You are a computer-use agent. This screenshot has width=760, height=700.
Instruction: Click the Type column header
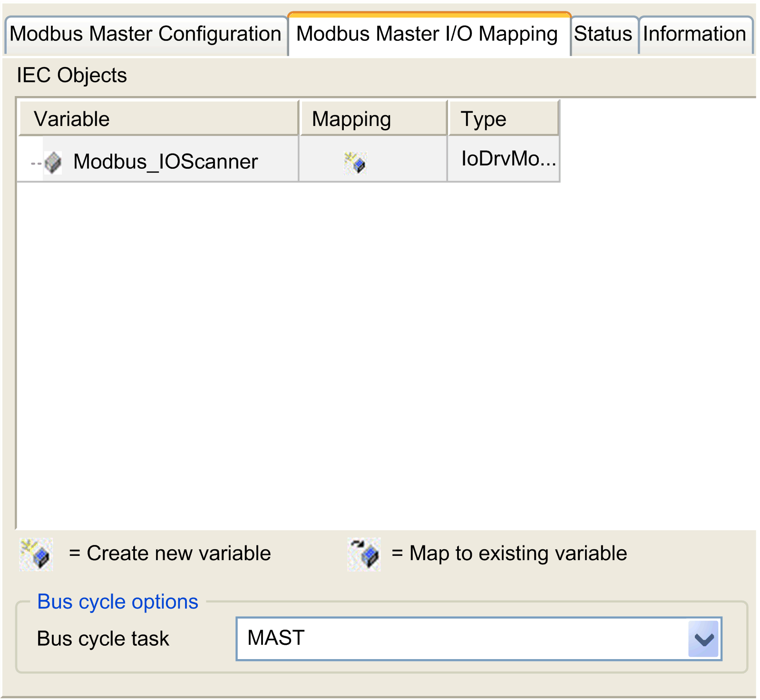[x=504, y=118]
